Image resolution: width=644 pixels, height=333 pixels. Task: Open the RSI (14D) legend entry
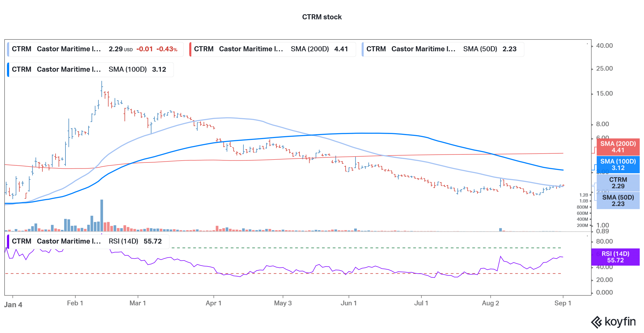point(88,241)
